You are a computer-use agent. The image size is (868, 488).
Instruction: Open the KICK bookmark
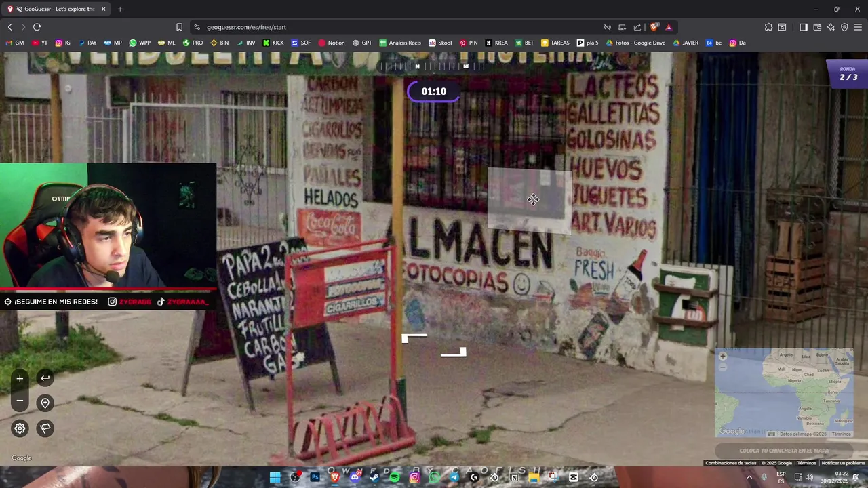[273, 43]
